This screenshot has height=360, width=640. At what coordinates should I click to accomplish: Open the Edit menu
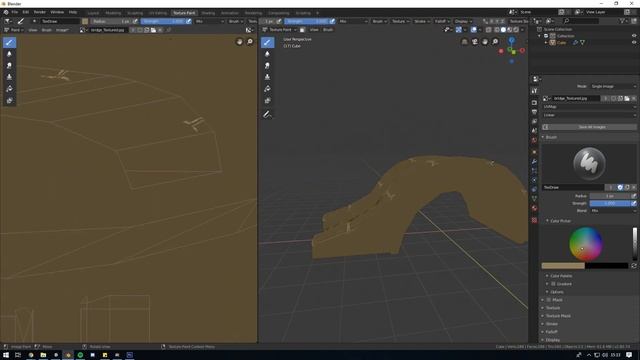coord(26,12)
